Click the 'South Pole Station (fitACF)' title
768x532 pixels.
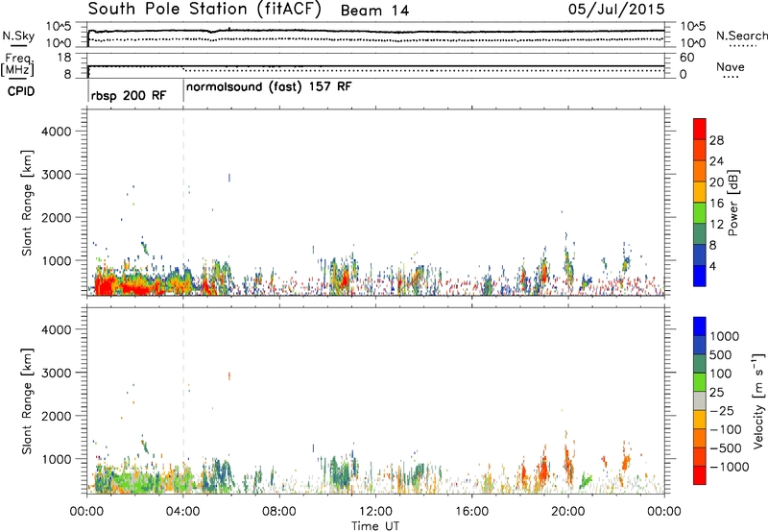204,10
